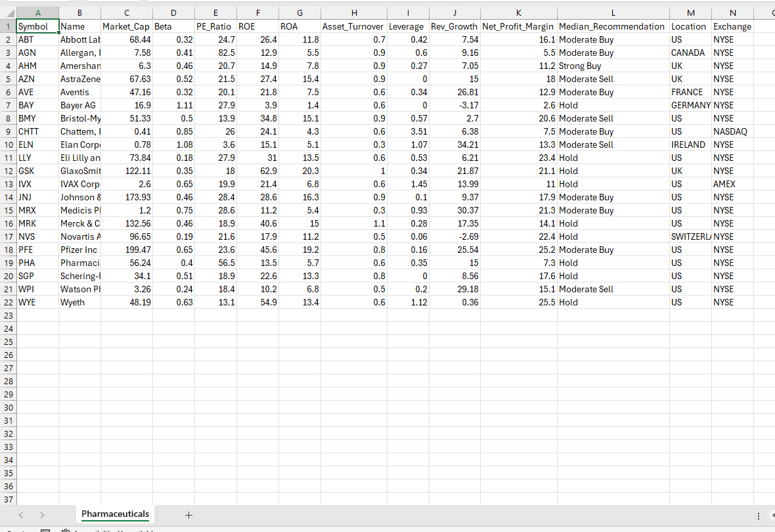Select the Pfizer Inc name cell

pyautogui.click(x=79, y=250)
